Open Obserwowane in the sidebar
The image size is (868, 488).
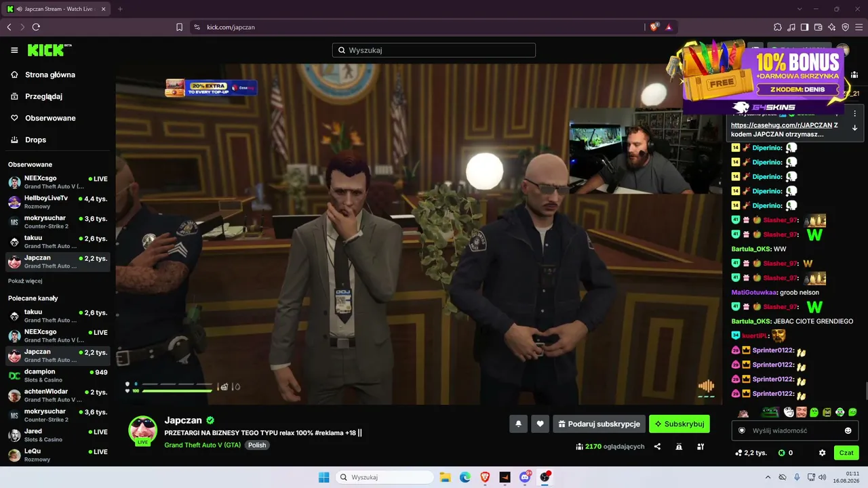pyautogui.click(x=50, y=118)
